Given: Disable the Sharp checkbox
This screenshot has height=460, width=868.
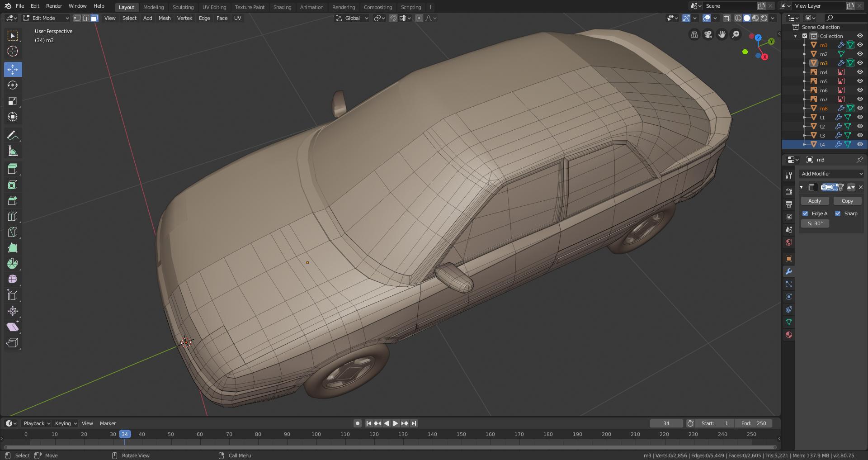Looking at the screenshot, I should [x=838, y=213].
